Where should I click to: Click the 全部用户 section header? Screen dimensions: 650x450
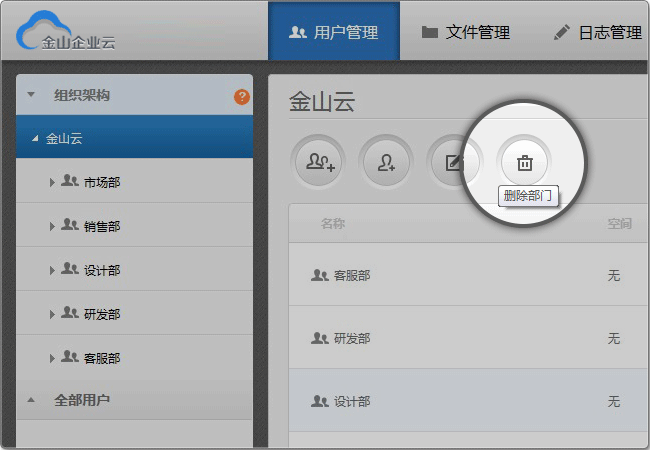click(134, 400)
